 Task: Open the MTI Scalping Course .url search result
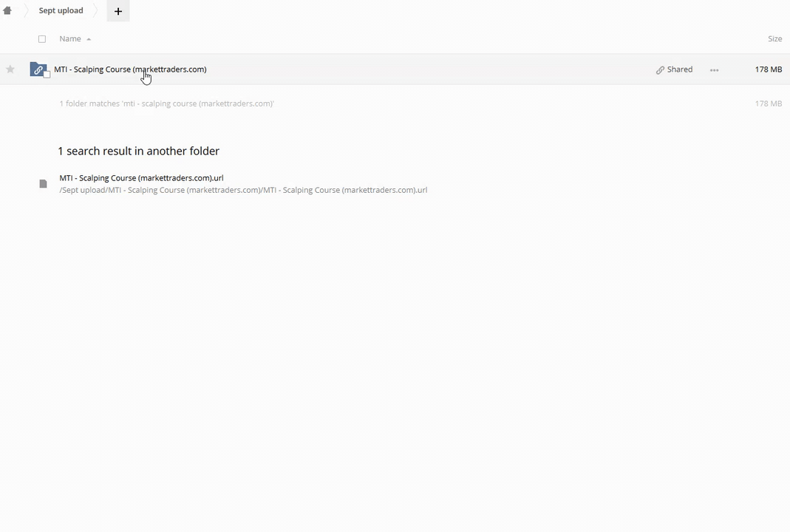pyautogui.click(x=141, y=178)
